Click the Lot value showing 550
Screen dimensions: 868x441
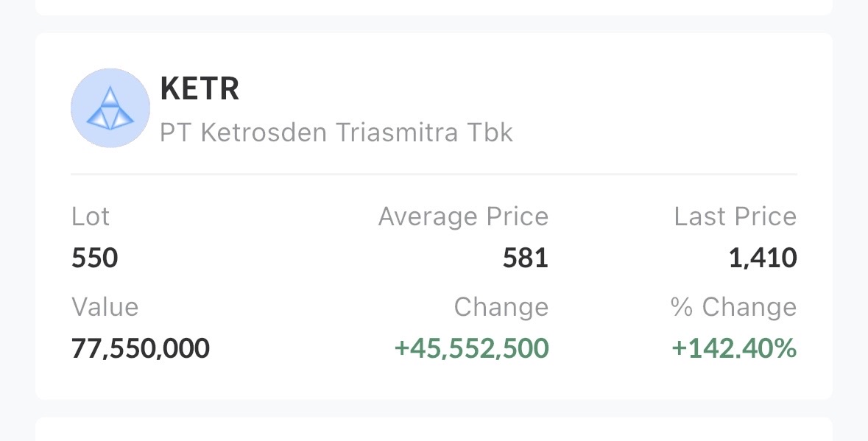tap(93, 258)
